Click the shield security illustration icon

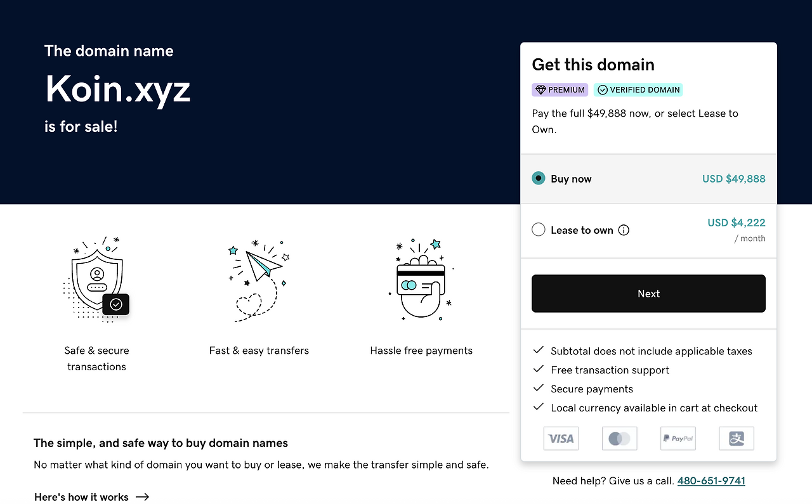tap(97, 280)
